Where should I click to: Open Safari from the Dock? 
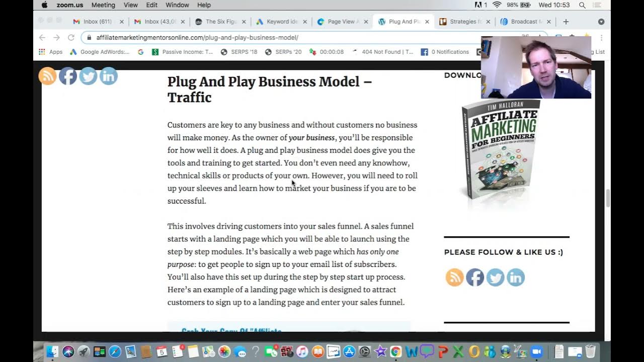[115, 351]
